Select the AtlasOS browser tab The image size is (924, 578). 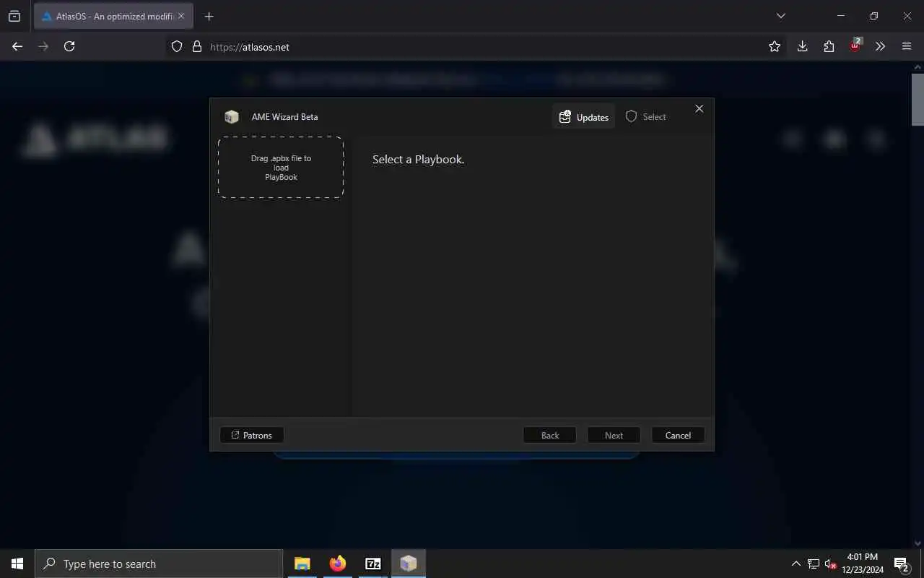[x=113, y=16]
